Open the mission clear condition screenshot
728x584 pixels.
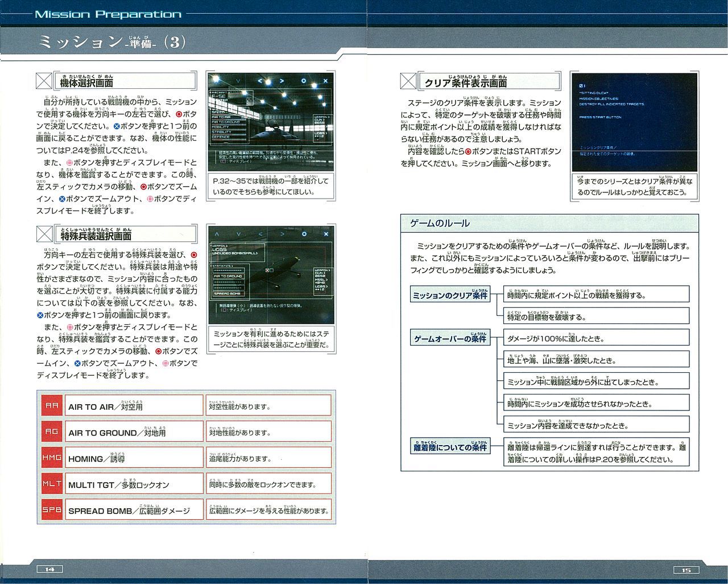point(634,122)
